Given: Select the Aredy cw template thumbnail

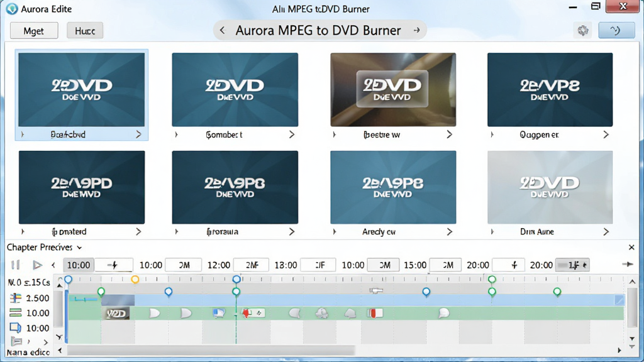Looking at the screenshot, I should click(x=393, y=187).
